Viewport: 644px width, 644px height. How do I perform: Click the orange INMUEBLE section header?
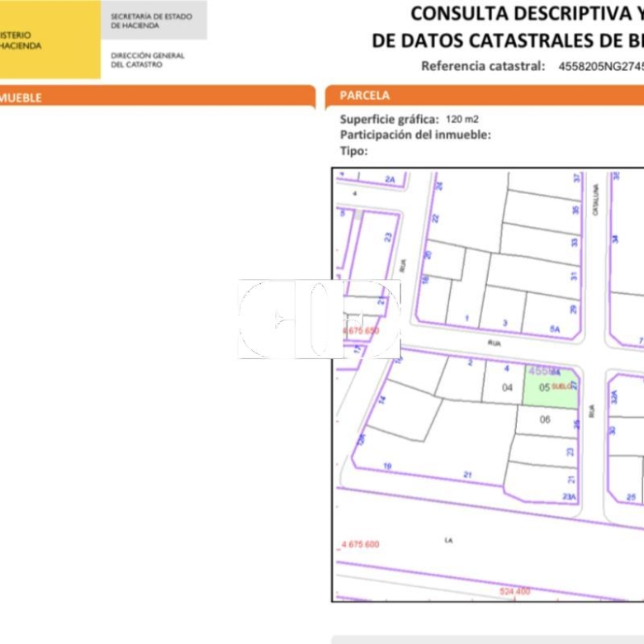(x=158, y=97)
